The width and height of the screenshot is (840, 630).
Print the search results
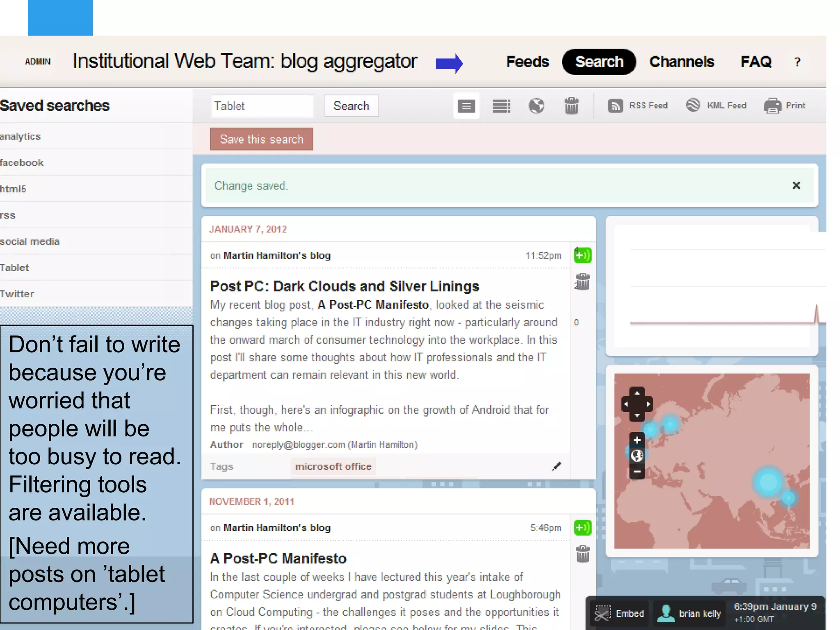point(785,106)
